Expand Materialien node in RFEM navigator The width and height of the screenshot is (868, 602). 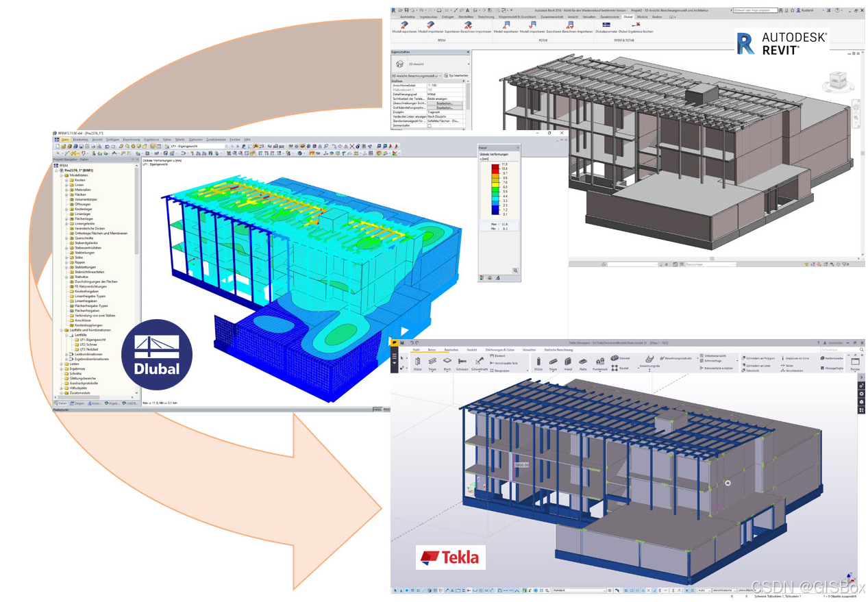coord(67,190)
